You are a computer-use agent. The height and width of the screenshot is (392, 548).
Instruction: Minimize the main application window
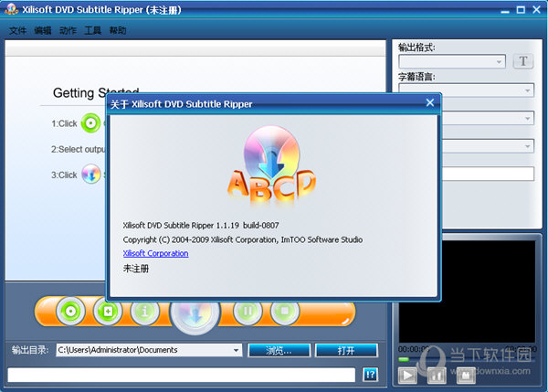[x=505, y=10]
